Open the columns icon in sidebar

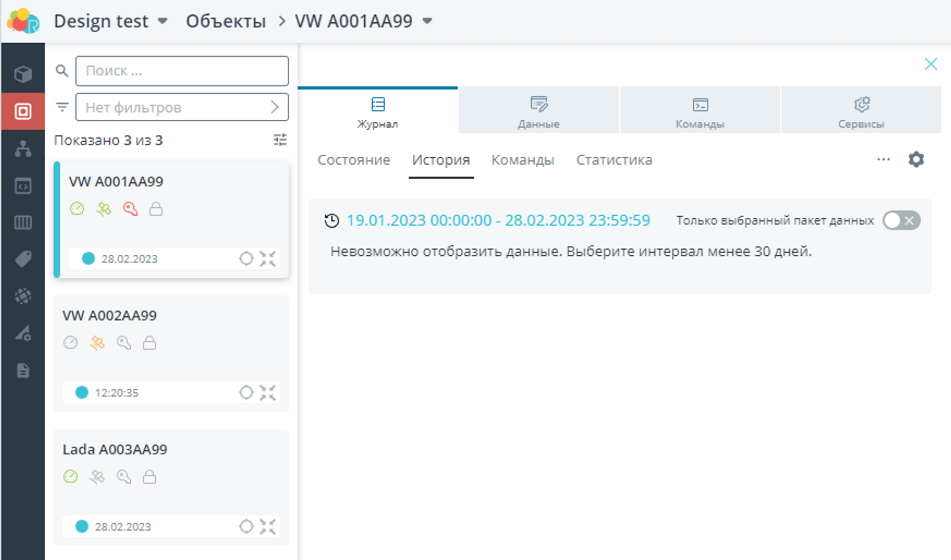pyautogui.click(x=23, y=222)
